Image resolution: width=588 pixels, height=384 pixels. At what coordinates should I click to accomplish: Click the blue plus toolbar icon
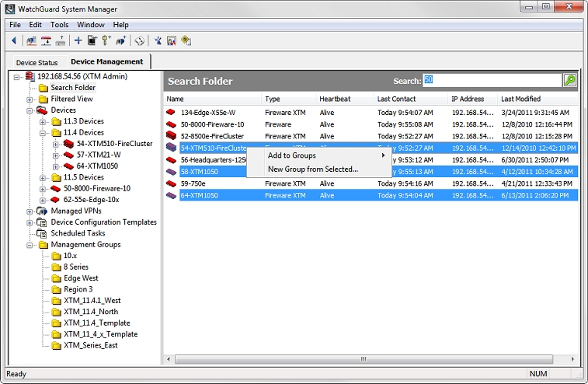pyautogui.click(x=78, y=40)
